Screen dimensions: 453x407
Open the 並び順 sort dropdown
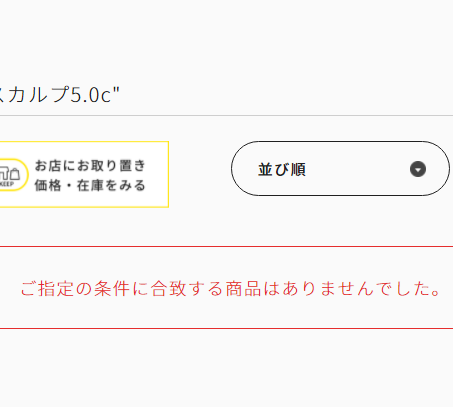pyautogui.click(x=340, y=168)
